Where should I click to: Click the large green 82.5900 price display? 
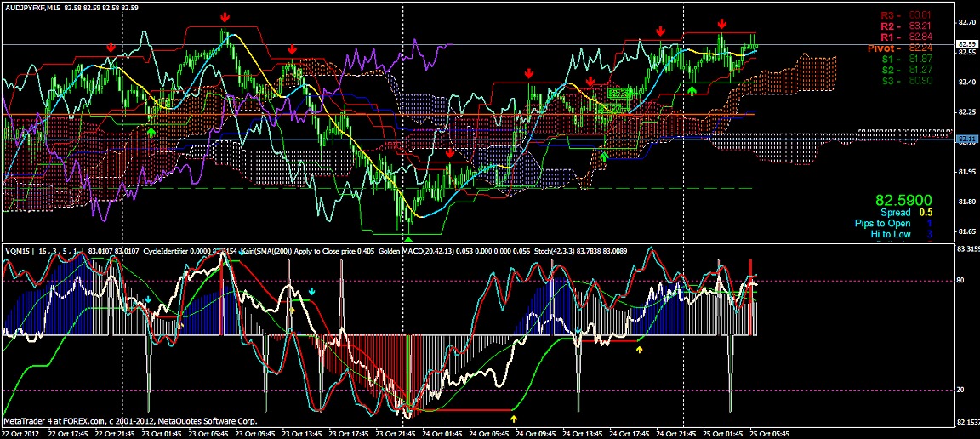[x=905, y=199]
